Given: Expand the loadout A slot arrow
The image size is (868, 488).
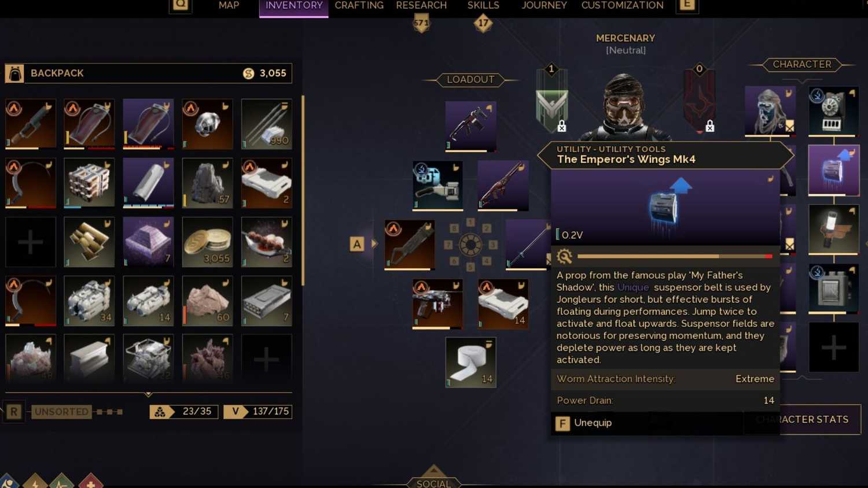Looking at the screenshot, I should (x=374, y=244).
